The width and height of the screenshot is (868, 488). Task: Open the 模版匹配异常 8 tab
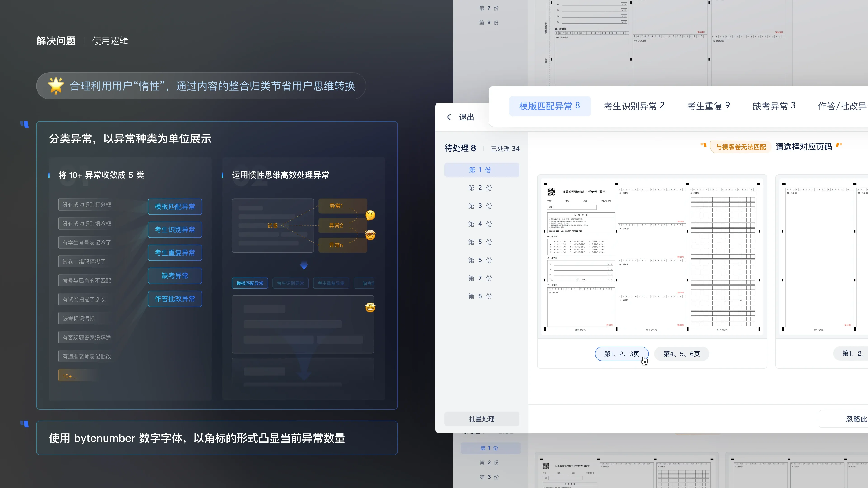coord(550,106)
